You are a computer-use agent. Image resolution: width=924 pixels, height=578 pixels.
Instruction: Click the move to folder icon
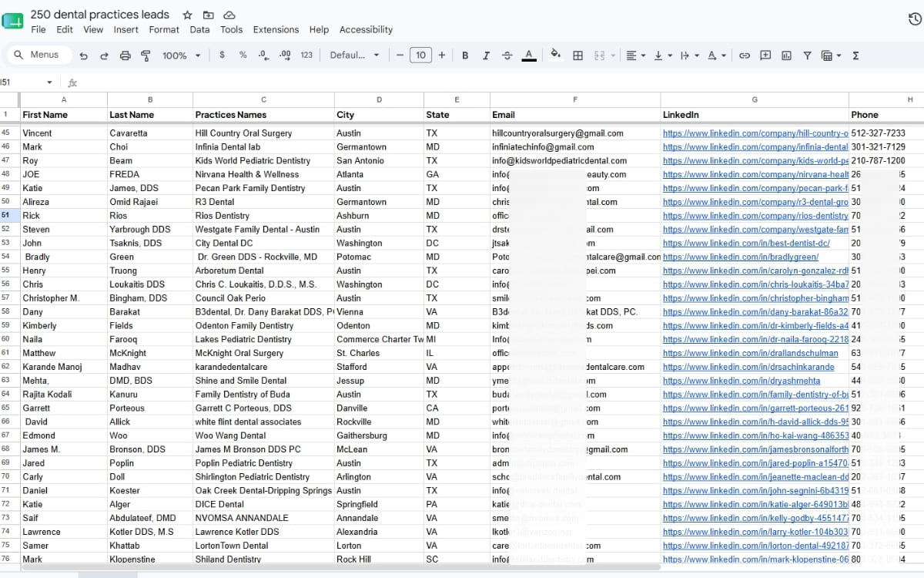209,15
